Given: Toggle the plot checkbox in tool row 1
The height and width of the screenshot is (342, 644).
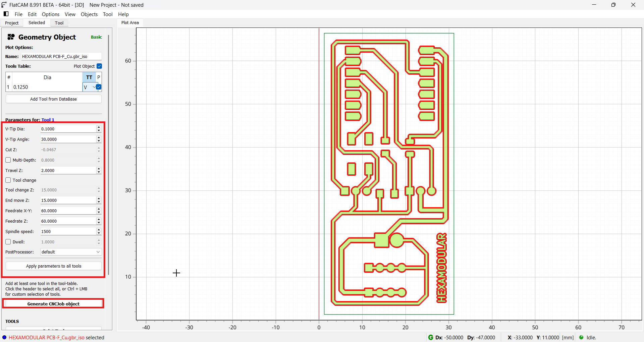Looking at the screenshot, I should 99,87.
